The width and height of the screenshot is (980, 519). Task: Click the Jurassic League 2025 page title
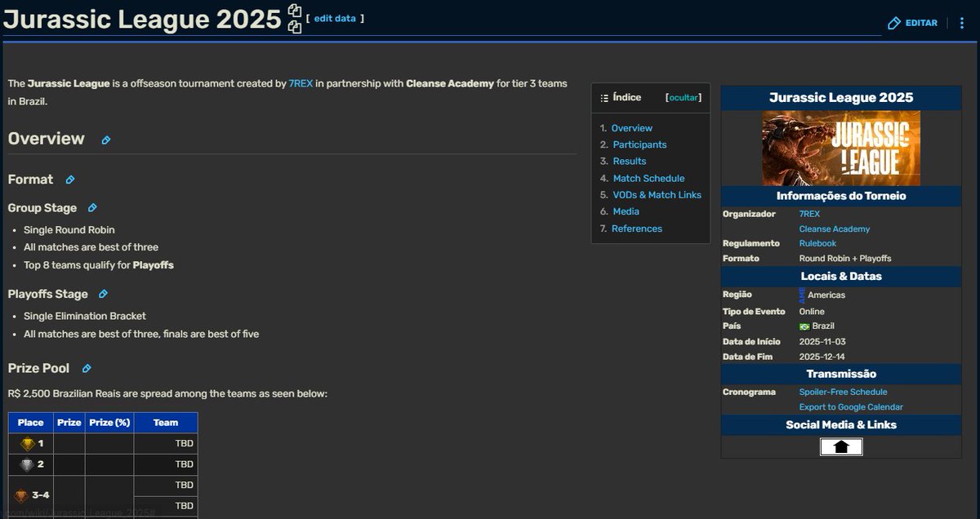(142, 20)
